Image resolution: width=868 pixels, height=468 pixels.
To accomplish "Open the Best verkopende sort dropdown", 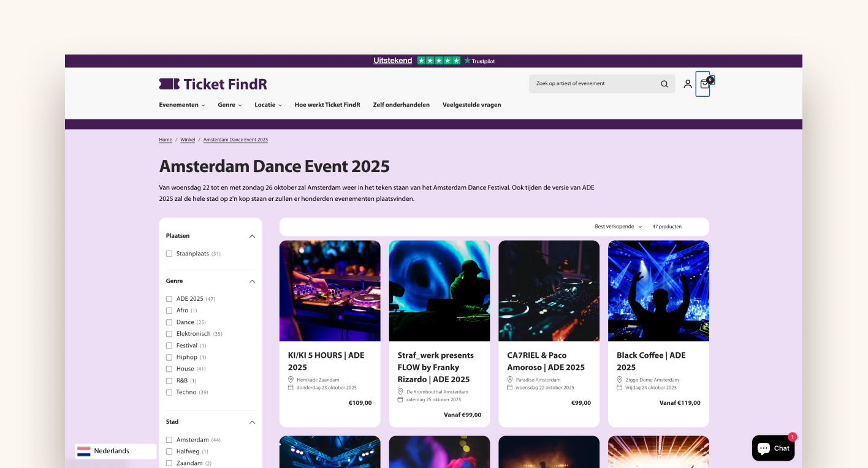I will click(618, 227).
